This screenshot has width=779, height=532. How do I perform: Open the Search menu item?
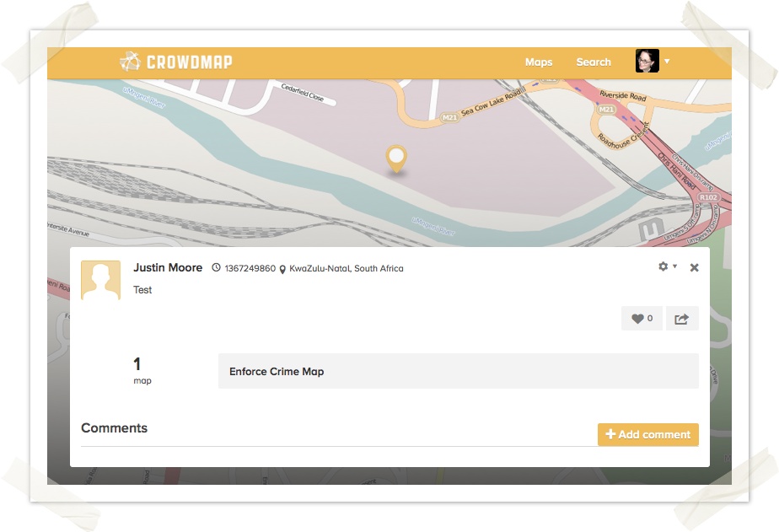(x=594, y=62)
